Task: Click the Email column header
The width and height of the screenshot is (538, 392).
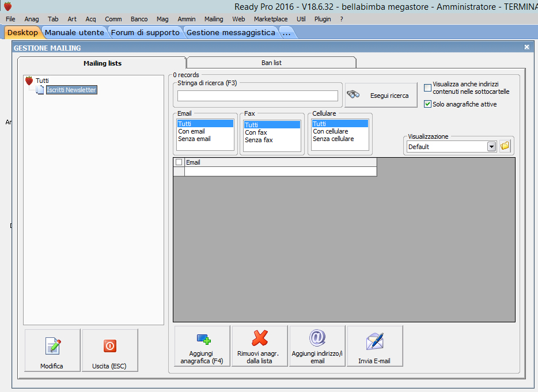Action: (x=281, y=162)
